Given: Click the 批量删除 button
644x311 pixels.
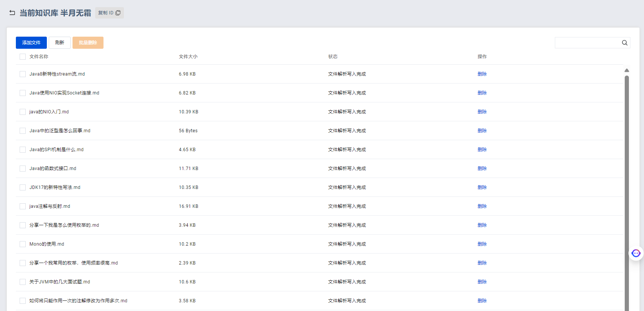Looking at the screenshot, I should pos(88,43).
